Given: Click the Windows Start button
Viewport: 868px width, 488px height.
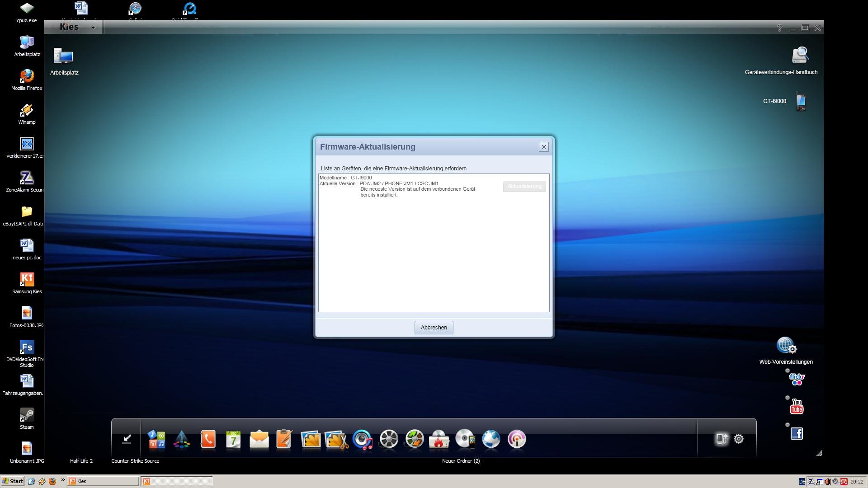Looking at the screenshot, I should click(13, 481).
